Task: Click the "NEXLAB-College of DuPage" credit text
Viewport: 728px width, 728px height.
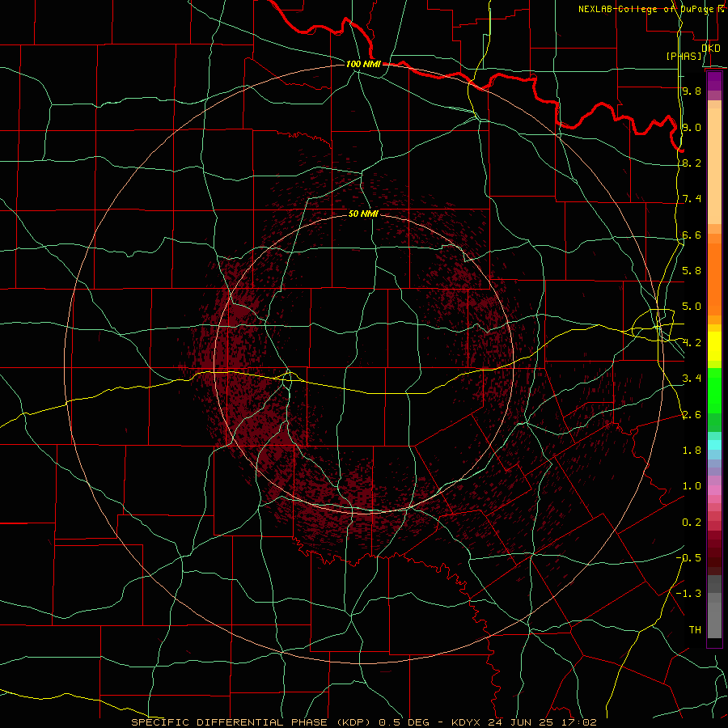Action: 647,9
